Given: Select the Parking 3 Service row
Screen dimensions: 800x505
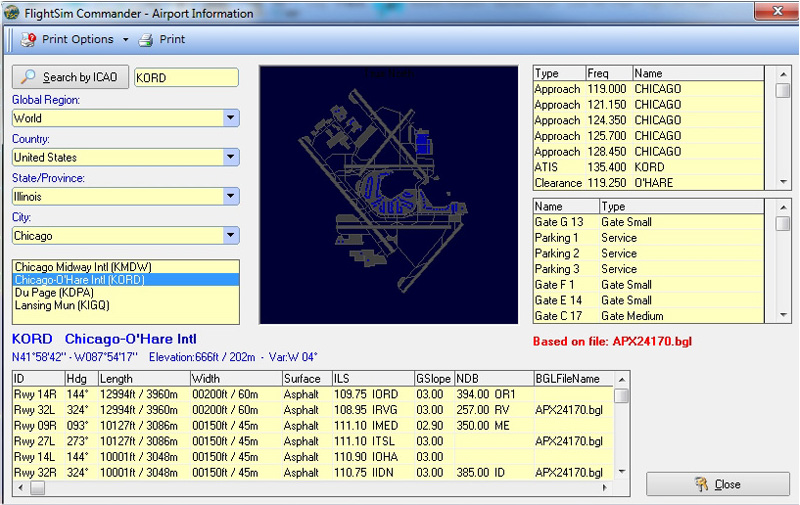Looking at the screenshot, I should point(648,269).
